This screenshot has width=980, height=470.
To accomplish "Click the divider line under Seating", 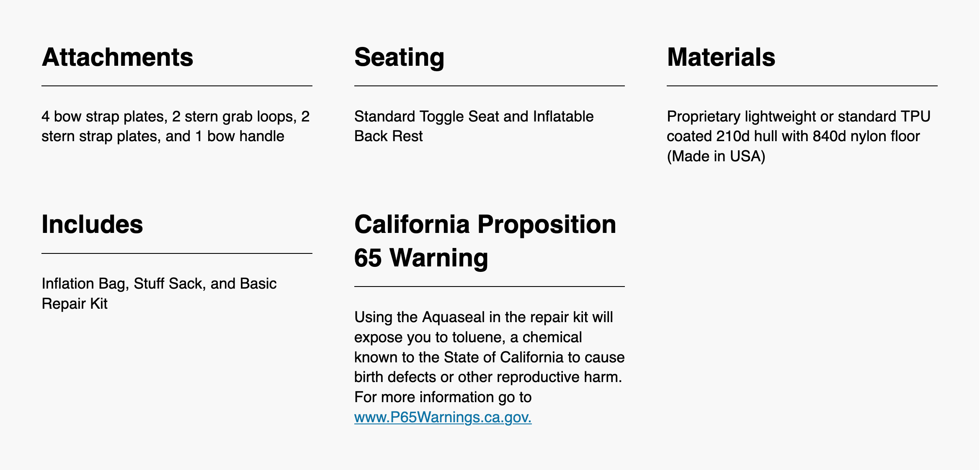I will (x=489, y=86).
